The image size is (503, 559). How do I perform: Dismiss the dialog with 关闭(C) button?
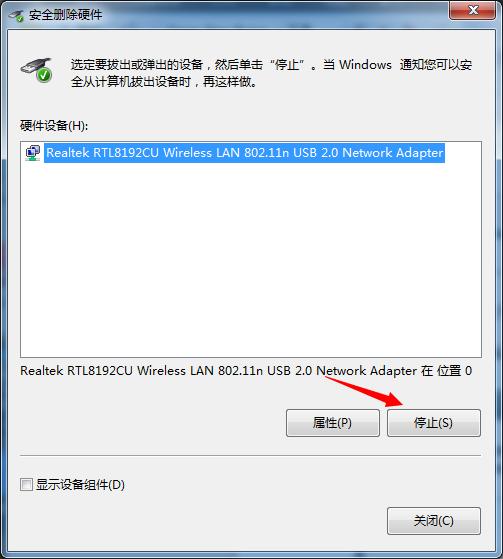pos(433,521)
